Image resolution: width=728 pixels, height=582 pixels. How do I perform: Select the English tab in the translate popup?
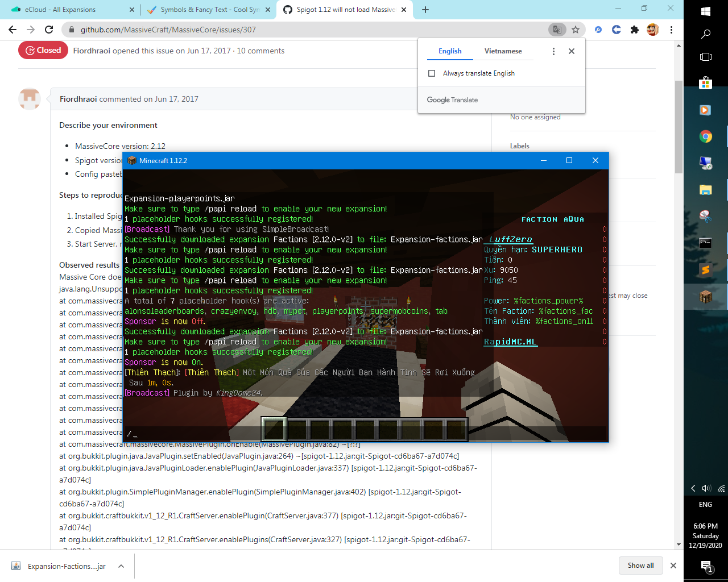coord(450,51)
